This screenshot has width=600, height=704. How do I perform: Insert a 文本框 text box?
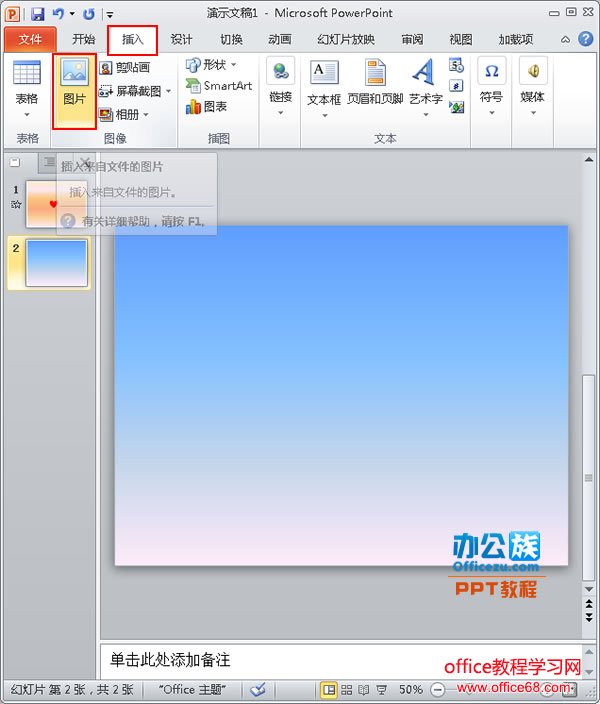click(x=324, y=89)
